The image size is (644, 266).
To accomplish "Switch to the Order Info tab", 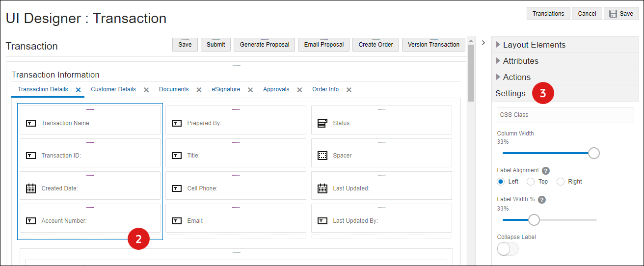I will pos(325,89).
